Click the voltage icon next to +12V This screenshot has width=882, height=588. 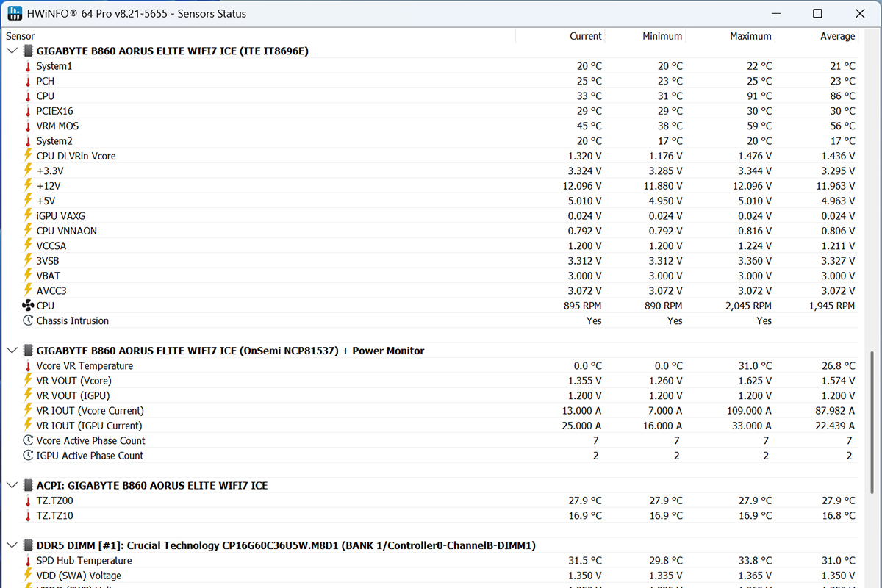coord(29,186)
